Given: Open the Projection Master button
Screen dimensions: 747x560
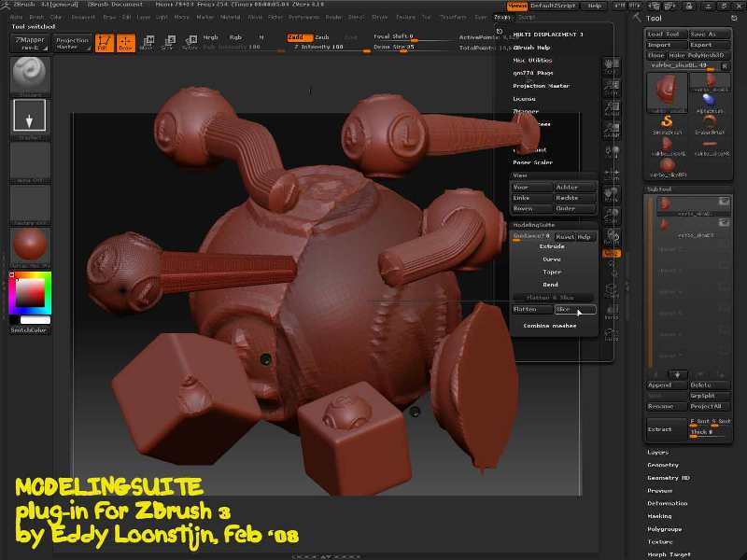Looking at the screenshot, I should tap(72, 43).
